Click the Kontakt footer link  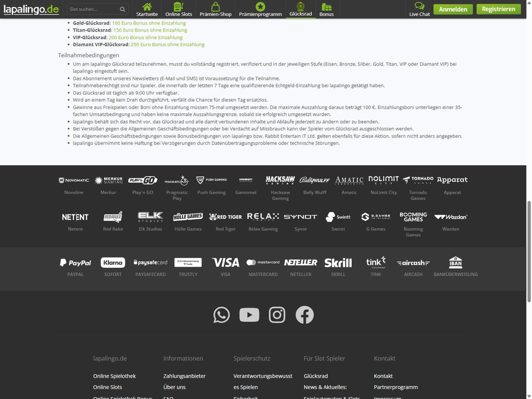383,376
